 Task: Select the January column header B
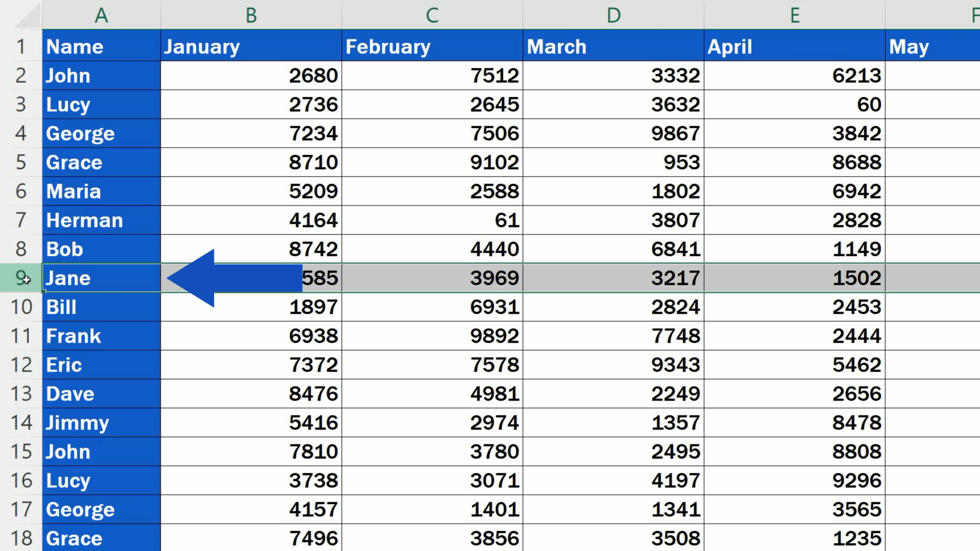point(250,15)
